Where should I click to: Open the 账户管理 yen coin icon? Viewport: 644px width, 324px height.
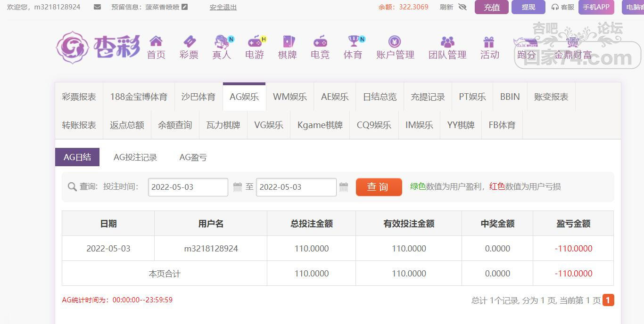click(x=395, y=41)
